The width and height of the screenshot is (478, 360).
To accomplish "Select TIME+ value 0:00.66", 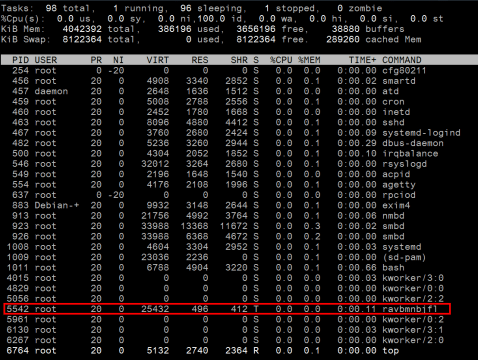I will coord(357,268).
